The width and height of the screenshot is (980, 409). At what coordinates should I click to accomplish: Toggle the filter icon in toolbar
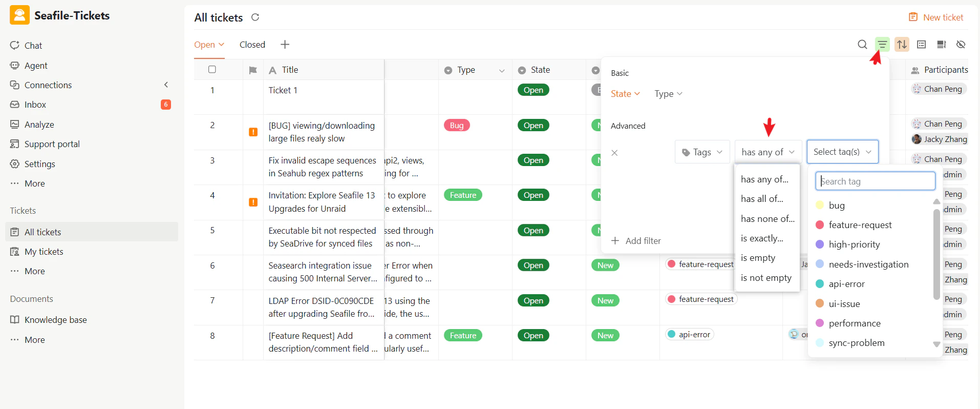(882, 45)
